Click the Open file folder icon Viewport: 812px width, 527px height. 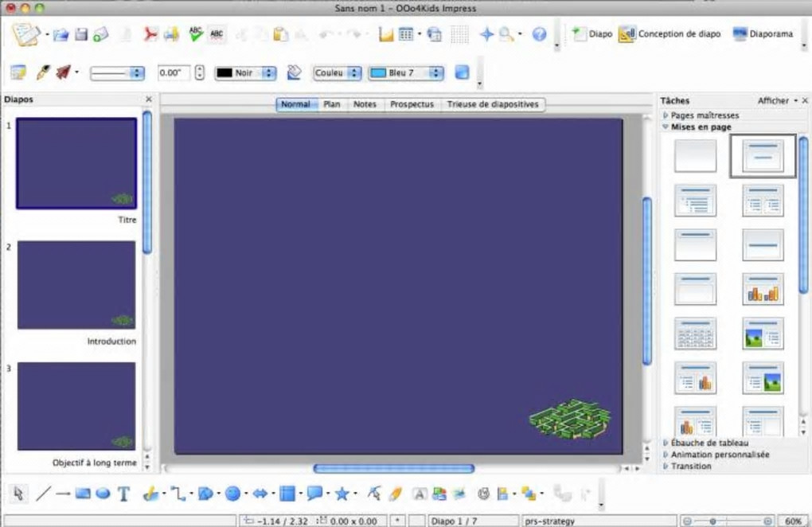click(61, 35)
